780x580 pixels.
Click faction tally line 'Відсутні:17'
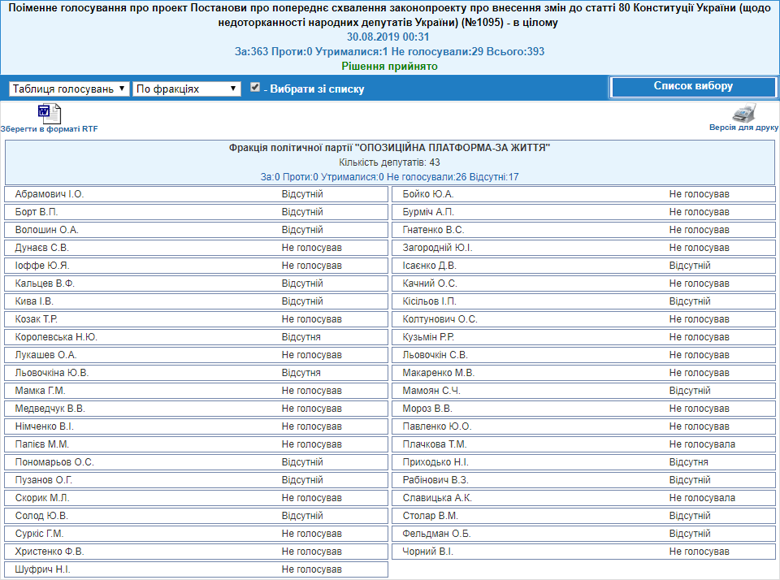[x=494, y=177]
